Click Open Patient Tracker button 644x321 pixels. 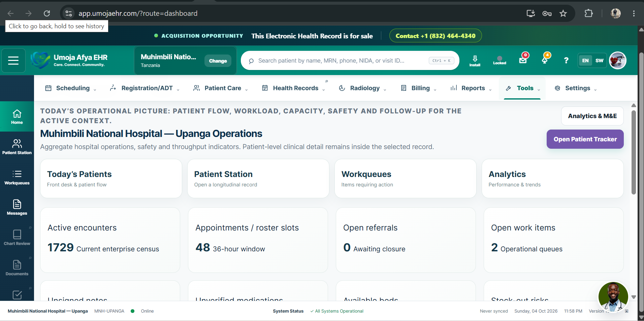(x=585, y=139)
